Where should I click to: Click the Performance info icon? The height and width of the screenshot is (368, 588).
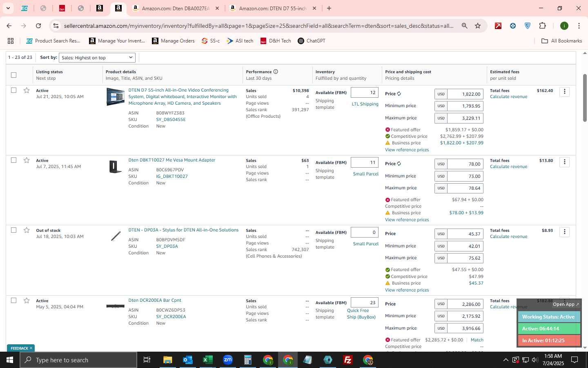(x=276, y=72)
